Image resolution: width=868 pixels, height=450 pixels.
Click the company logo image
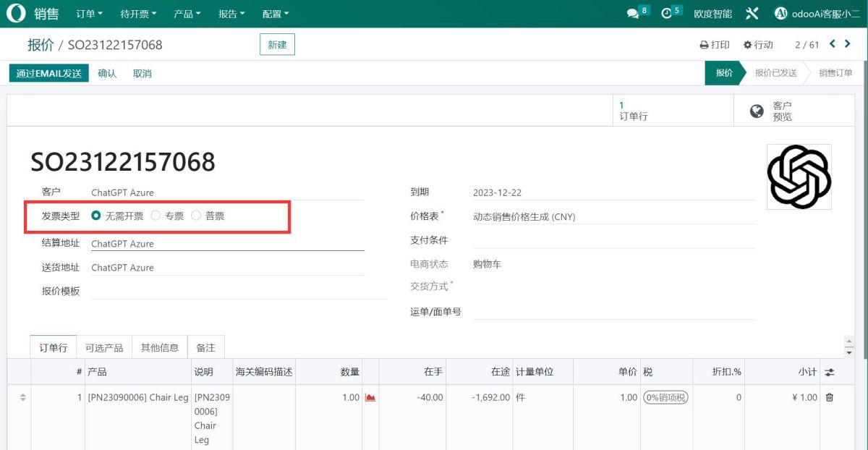(x=799, y=177)
